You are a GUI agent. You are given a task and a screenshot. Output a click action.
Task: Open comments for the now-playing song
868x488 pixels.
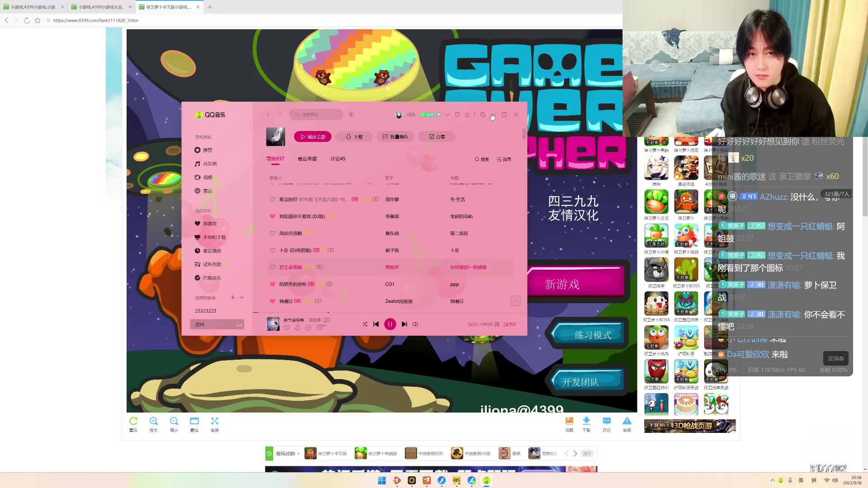[x=320, y=328]
